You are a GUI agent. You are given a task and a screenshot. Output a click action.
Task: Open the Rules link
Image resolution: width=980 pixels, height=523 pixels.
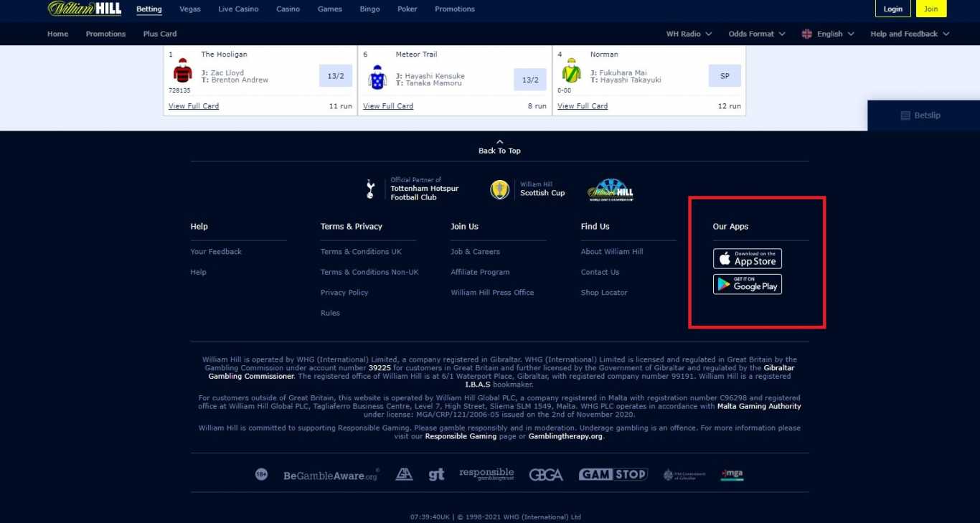coord(330,314)
